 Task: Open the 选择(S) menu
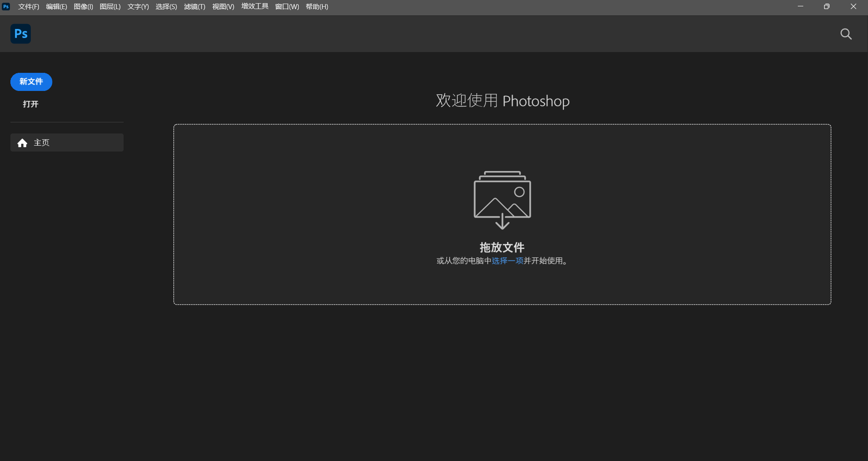[x=166, y=7]
